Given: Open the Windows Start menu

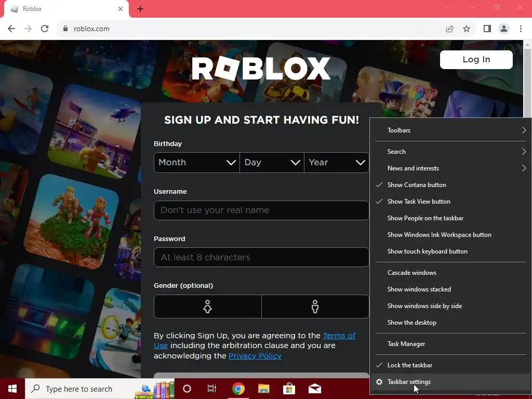Looking at the screenshot, I should 12,389.
